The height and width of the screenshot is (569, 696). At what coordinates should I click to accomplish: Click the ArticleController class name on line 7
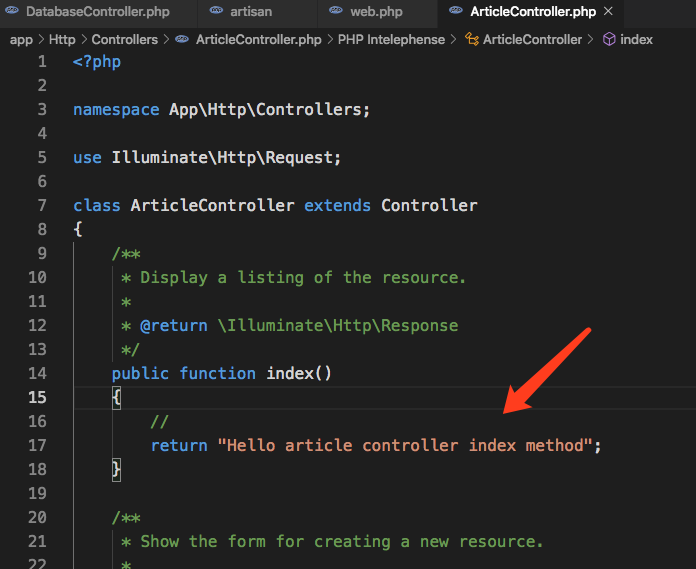click(x=212, y=205)
